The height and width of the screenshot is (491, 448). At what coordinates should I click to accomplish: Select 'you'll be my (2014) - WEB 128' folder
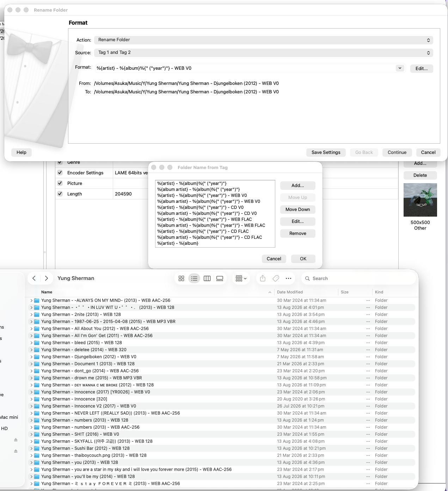222,477
